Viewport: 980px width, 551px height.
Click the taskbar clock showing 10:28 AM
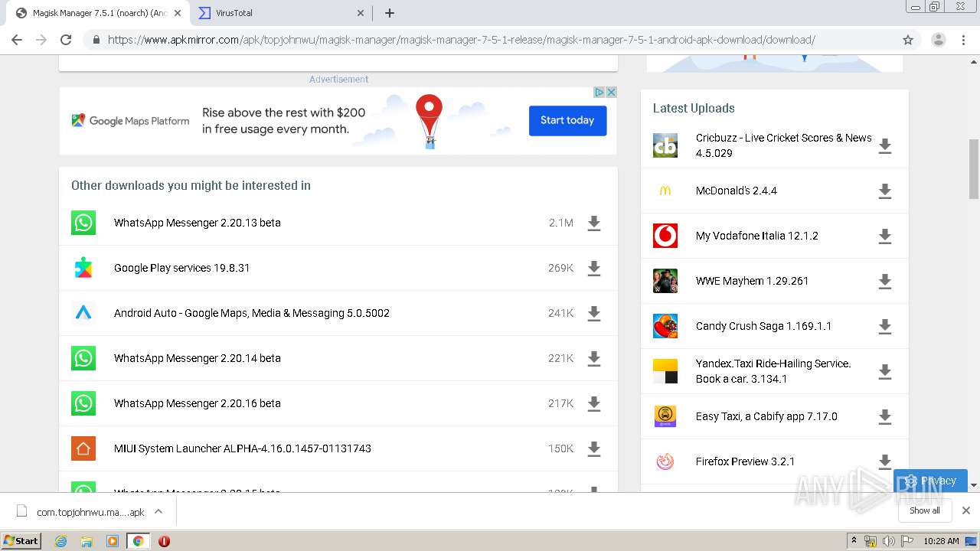coord(941,541)
